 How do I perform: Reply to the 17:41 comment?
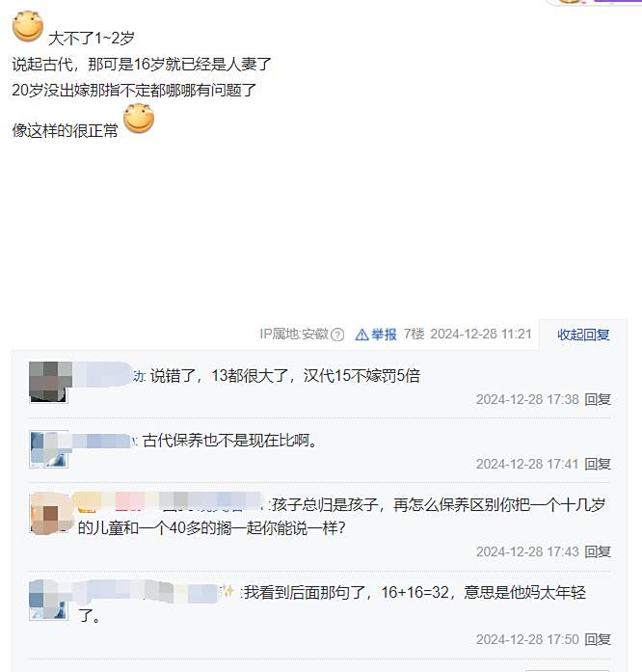coord(598,464)
